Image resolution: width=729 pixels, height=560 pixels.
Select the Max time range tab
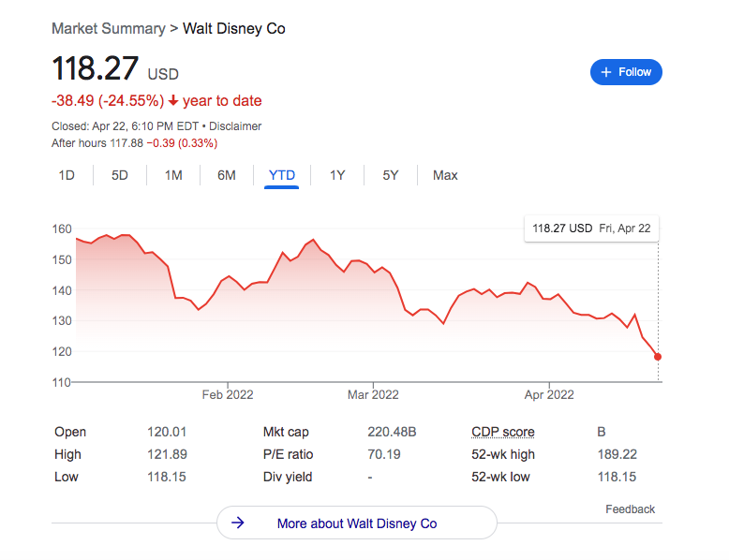coord(445,175)
